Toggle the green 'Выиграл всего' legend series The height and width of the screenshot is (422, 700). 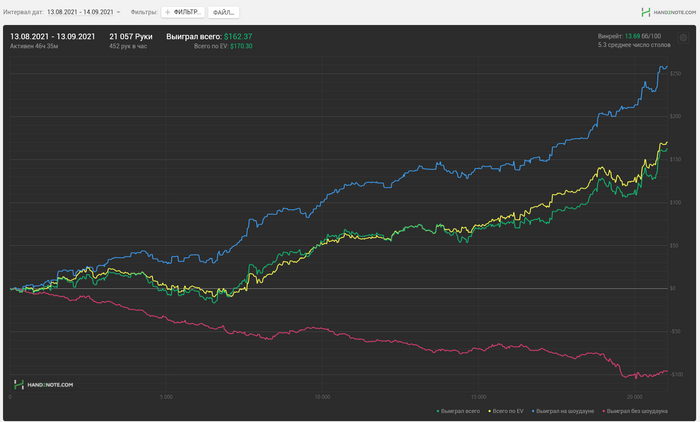[458, 411]
